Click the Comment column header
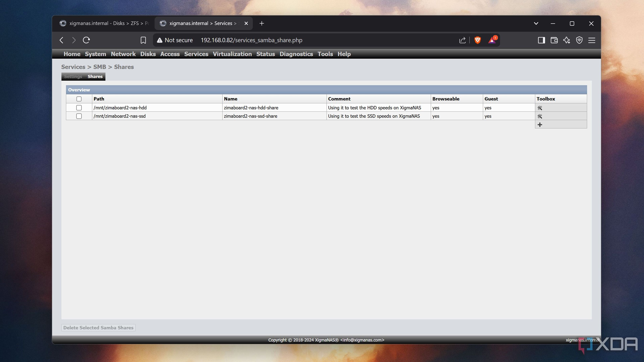The width and height of the screenshot is (644, 362). (379, 99)
